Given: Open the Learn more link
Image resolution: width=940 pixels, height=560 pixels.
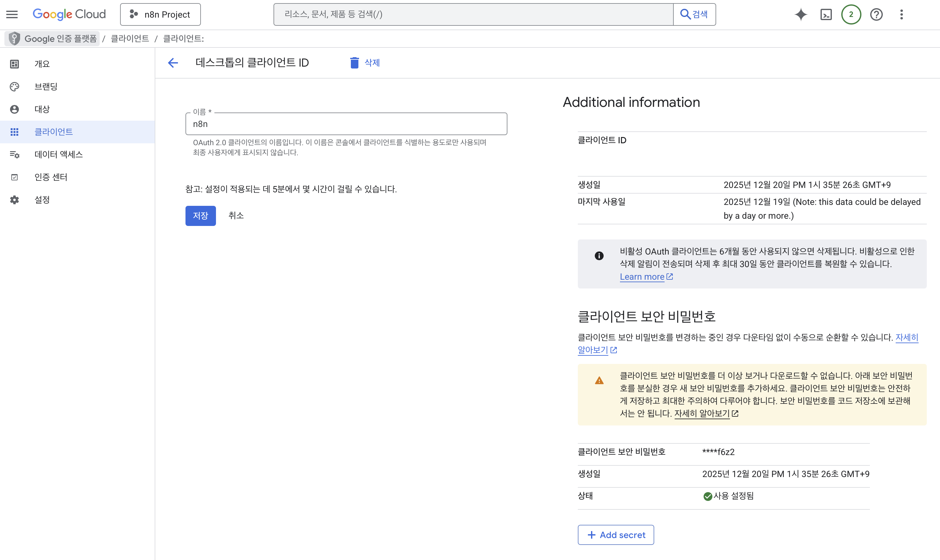Looking at the screenshot, I should [642, 277].
